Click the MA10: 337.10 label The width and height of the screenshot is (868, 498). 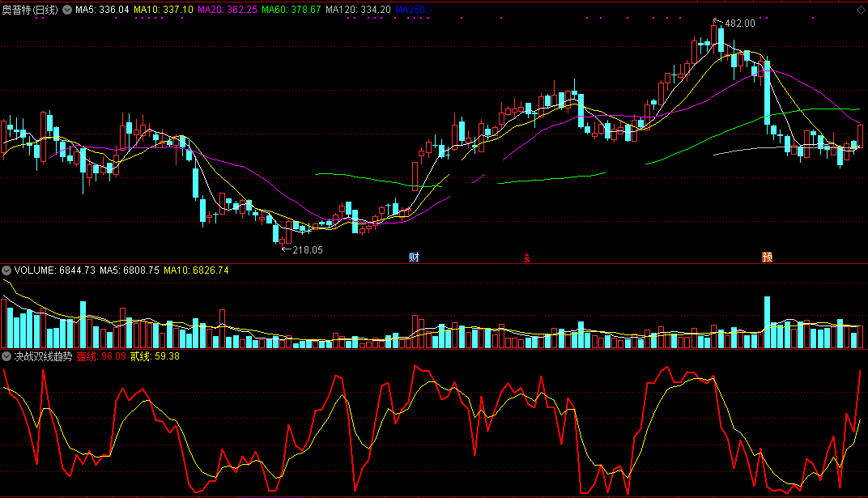[x=164, y=10]
